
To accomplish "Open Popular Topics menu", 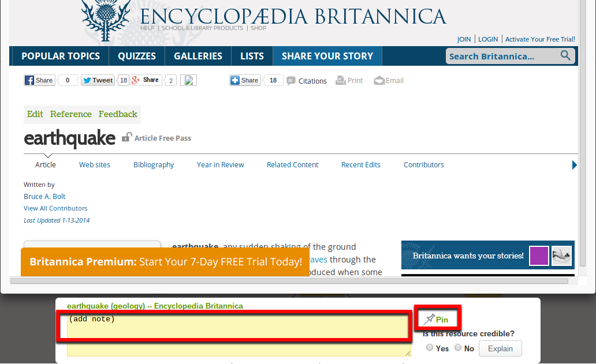I will 61,56.
